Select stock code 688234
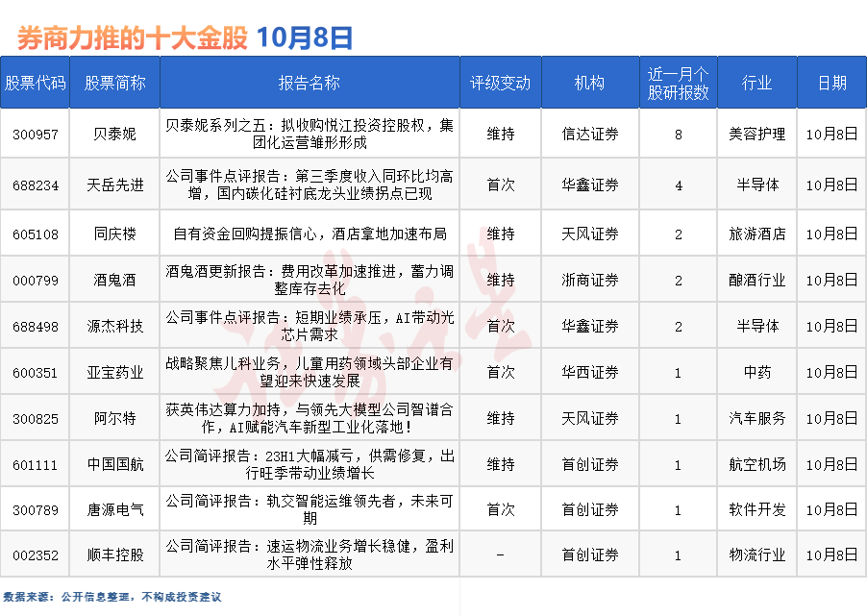Screen dimensions: 867x616 tap(36, 185)
